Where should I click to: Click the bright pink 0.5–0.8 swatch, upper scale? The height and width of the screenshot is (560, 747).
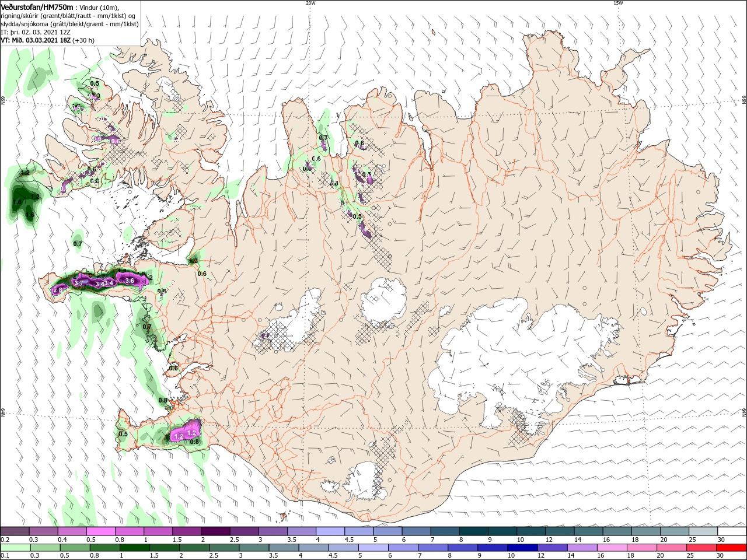[x=101, y=531]
